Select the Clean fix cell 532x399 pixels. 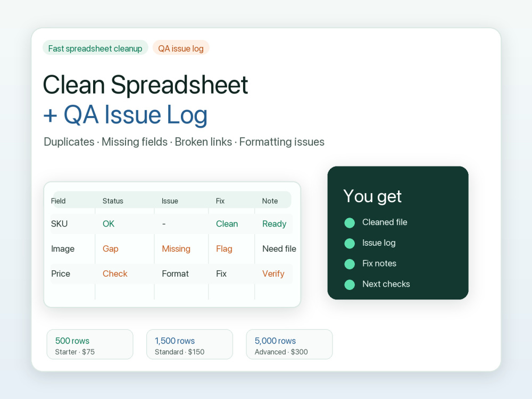227,224
